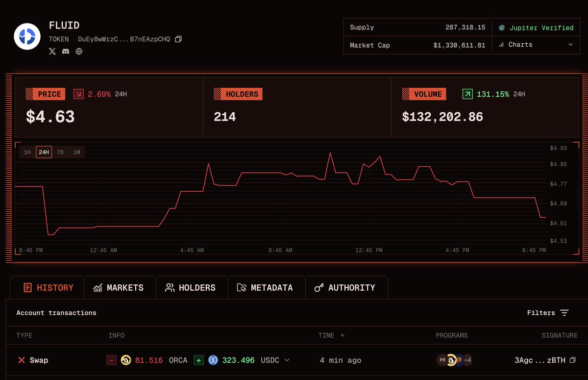
Task: Click the programs icon stack in Swap row
Action: click(x=454, y=360)
